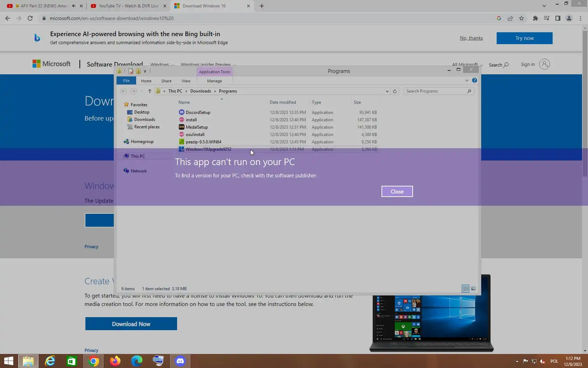
Task: Switch to the Share ribbon tab
Action: (x=166, y=81)
